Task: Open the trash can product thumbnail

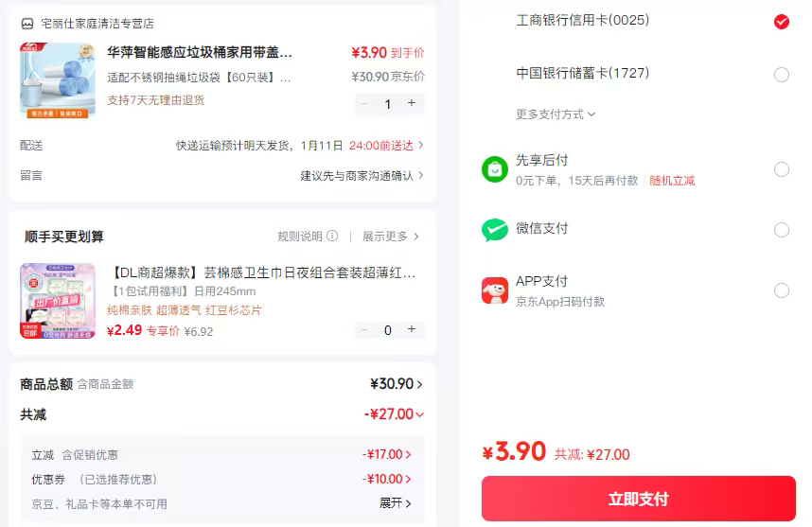Action: tap(58, 80)
